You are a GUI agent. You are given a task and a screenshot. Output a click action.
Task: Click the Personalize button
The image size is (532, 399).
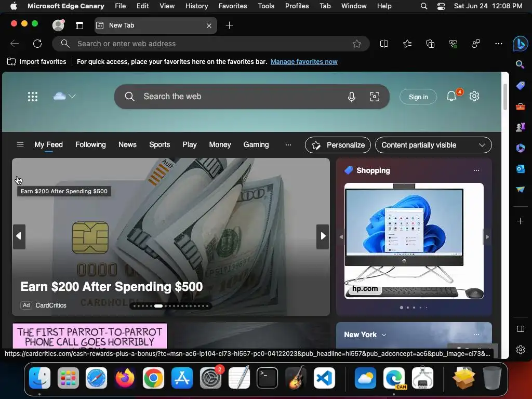(338, 145)
